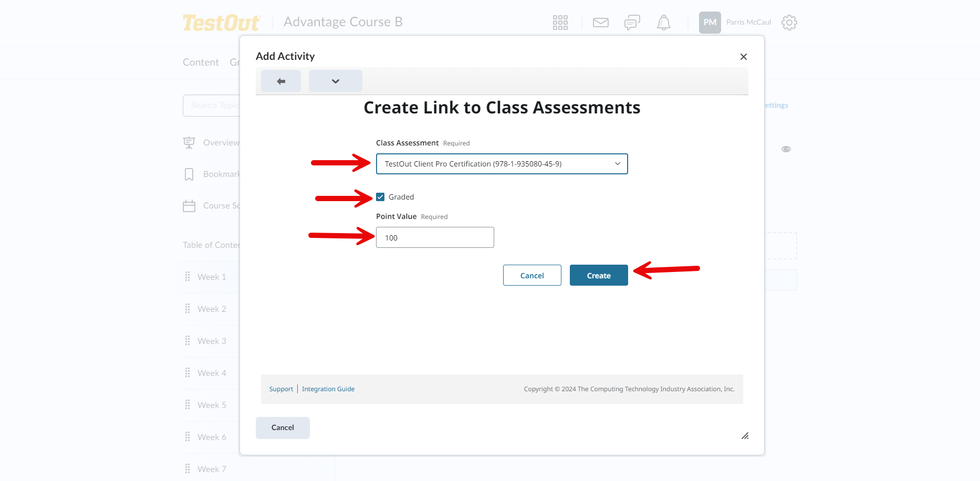Image resolution: width=980 pixels, height=481 pixels.
Task: Click the back arrow in Add Activity
Action: pyautogui.click(x=280, y=81)
